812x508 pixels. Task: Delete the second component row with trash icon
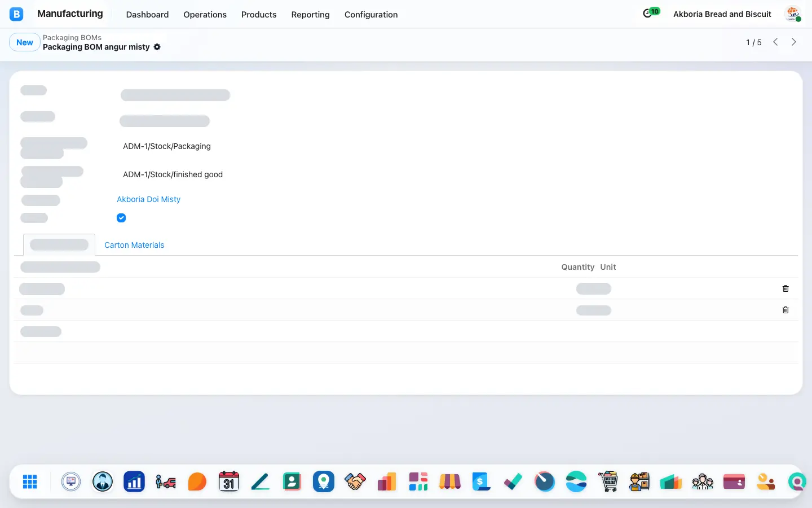(x=785, y=310)
